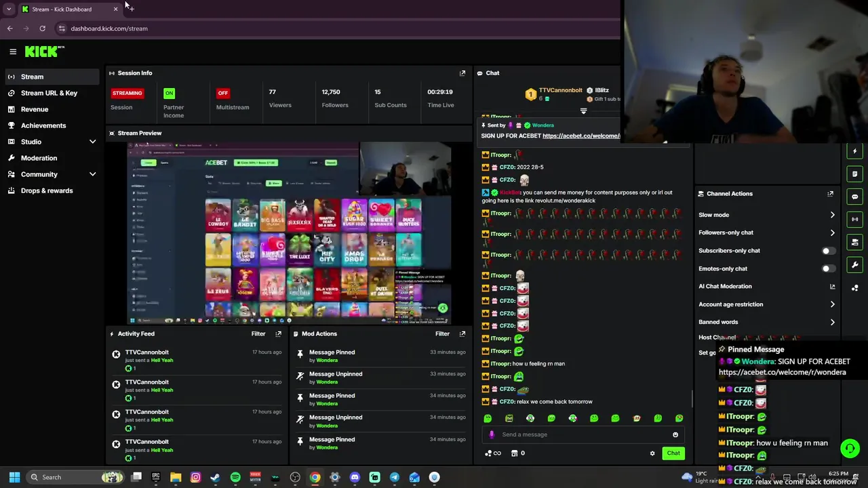The height and width of the screenshot is (488, 868).
Task: Toggle Subscribers-only chat switch
Action: coord(828,251)
